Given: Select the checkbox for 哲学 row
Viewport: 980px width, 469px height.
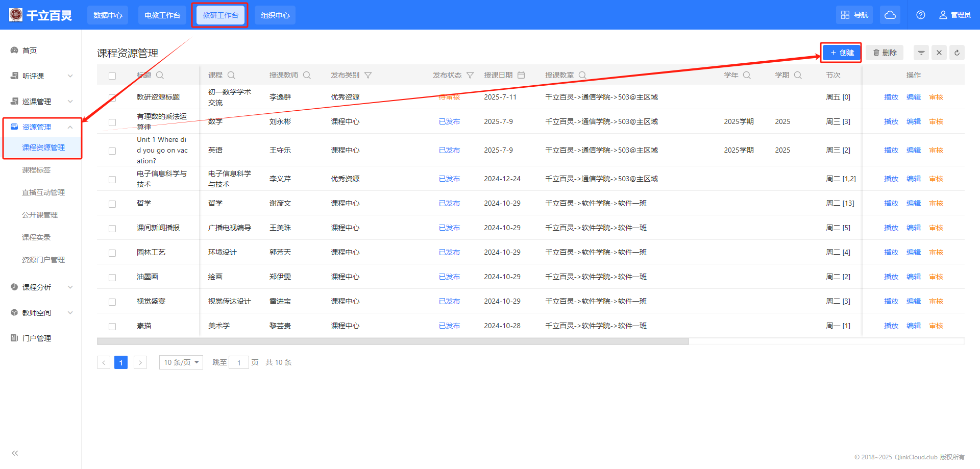Looking at the screenshot, I should [112, 204].
